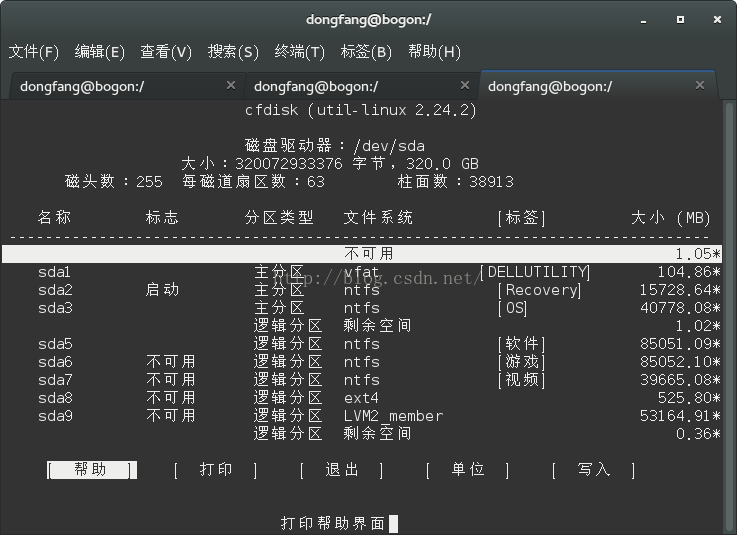Click the sda9 partition name

tap(55, 416)
